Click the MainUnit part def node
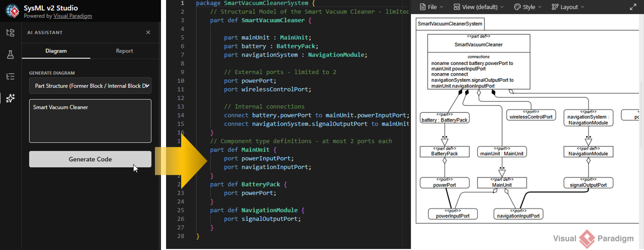This screenshot has height=250, width=644. (x=501, y=182)
